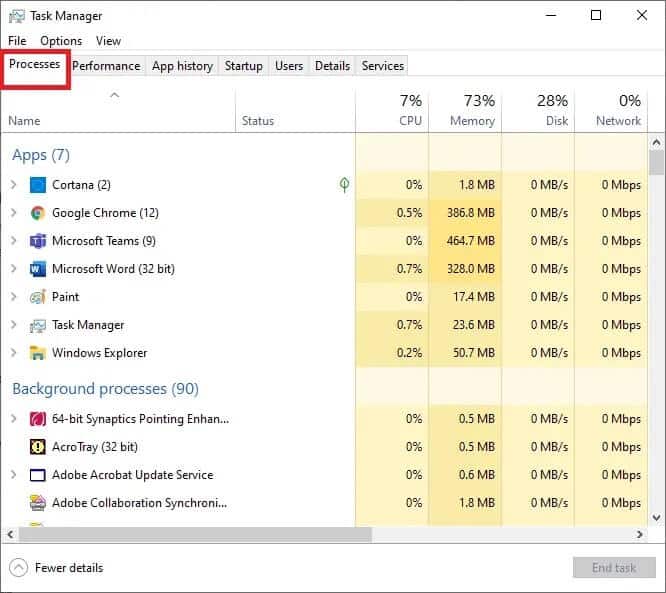Select the Microsoft Teams (9) name
The height and width of the screenshot is (593, 666).
[104, 241]
